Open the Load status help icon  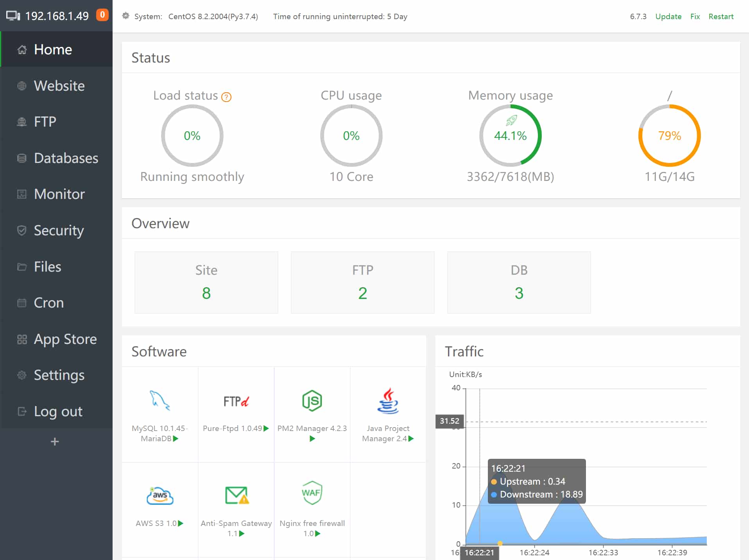coord(226,96)
